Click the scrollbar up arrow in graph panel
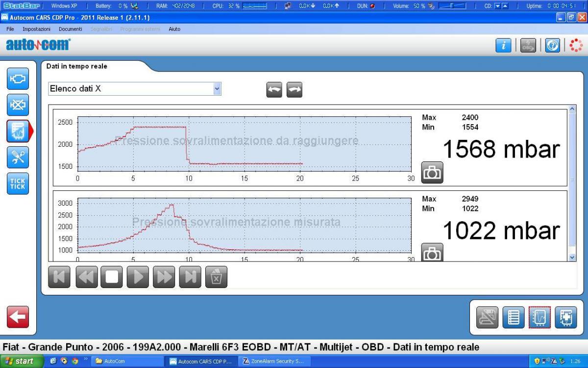Screen dimensions: 588x368 pos(572,108)
